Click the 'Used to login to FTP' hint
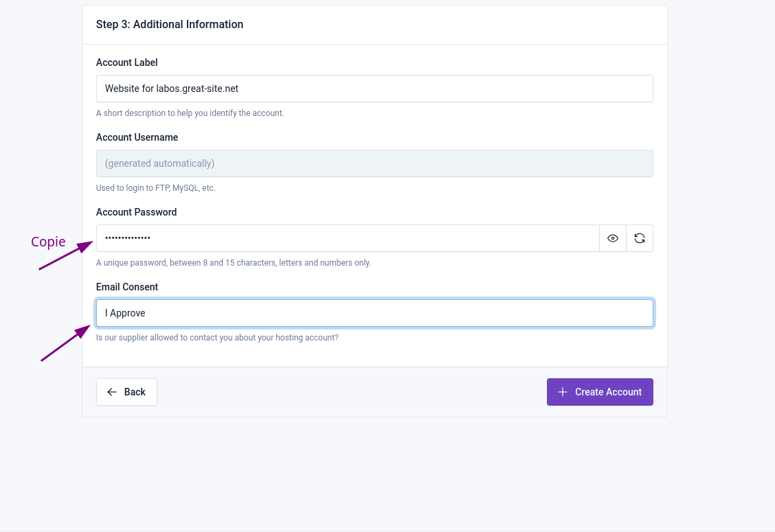775x532 pixels. click(x=155, y=188)
